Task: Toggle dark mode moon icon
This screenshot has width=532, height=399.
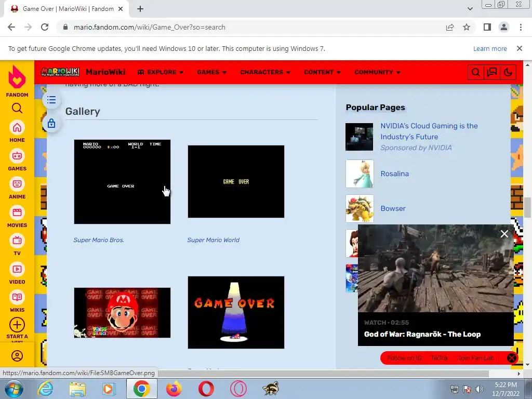Action: [508, 72]
